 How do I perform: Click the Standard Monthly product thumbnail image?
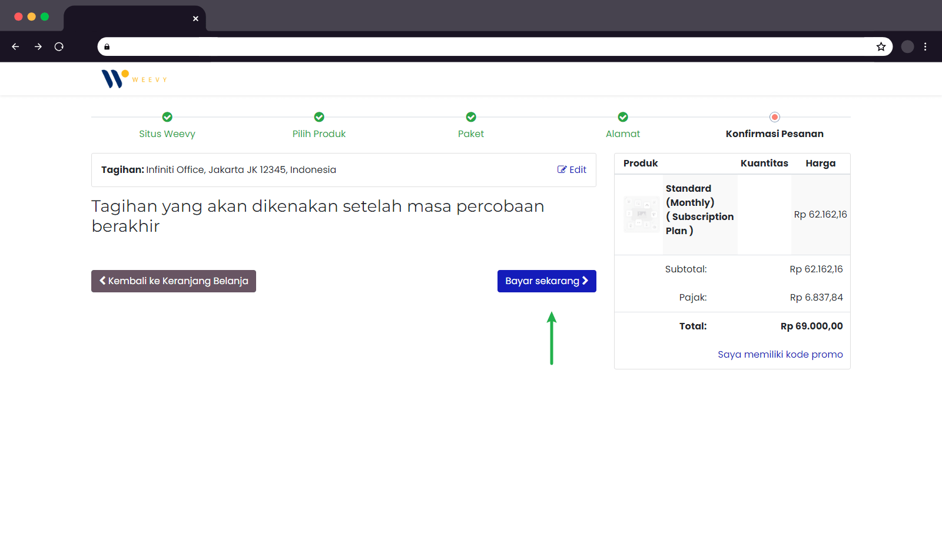pyautogui.click(x=641, y=214)
